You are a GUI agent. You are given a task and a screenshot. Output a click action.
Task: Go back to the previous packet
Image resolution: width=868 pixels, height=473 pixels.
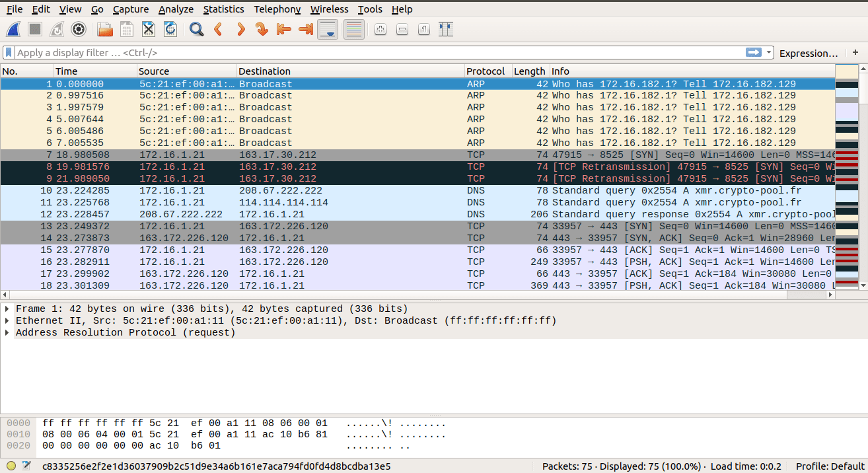coord(218,29)
